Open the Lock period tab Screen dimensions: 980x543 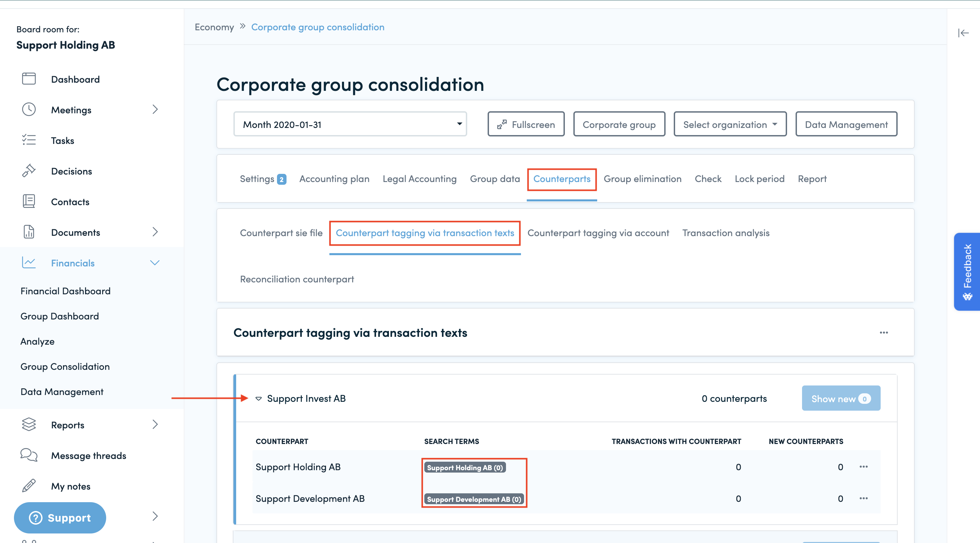coord(759,179)
